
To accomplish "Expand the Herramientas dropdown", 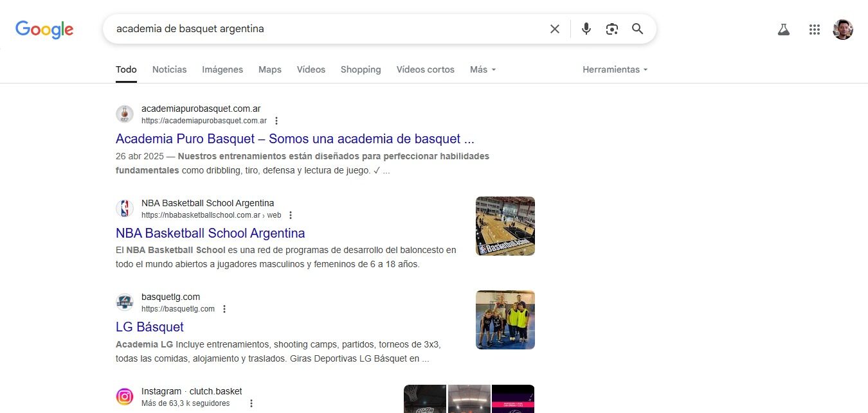I will 615,69.
